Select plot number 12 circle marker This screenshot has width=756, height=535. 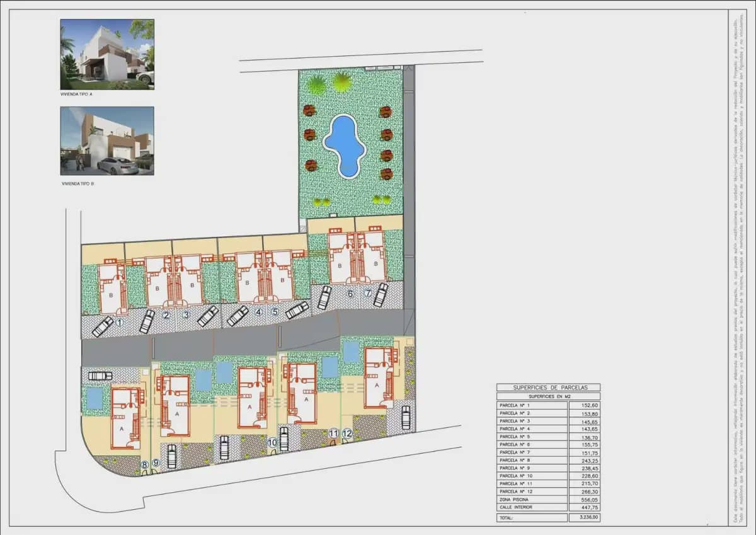click(x=347, y=434)
